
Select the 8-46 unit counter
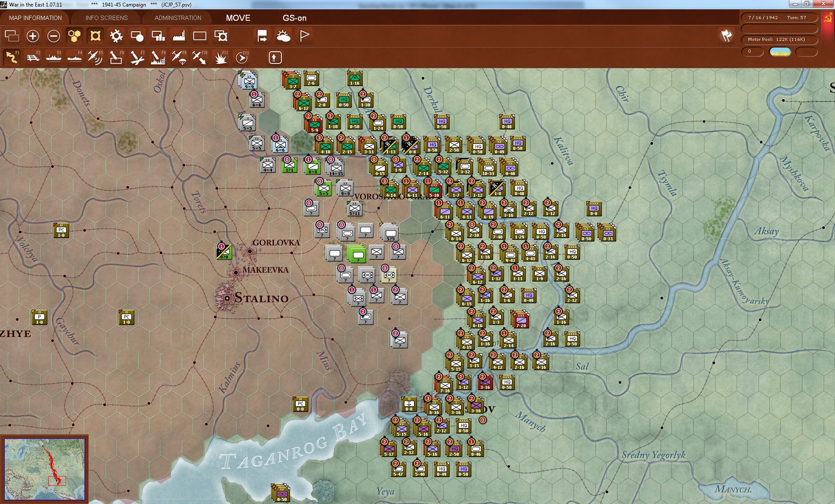click(476, 449)
